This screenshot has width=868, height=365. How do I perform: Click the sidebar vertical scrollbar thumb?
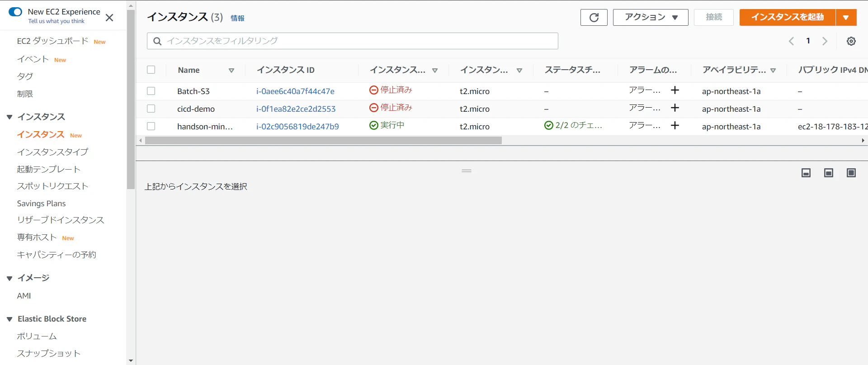[x=131, y=100]
